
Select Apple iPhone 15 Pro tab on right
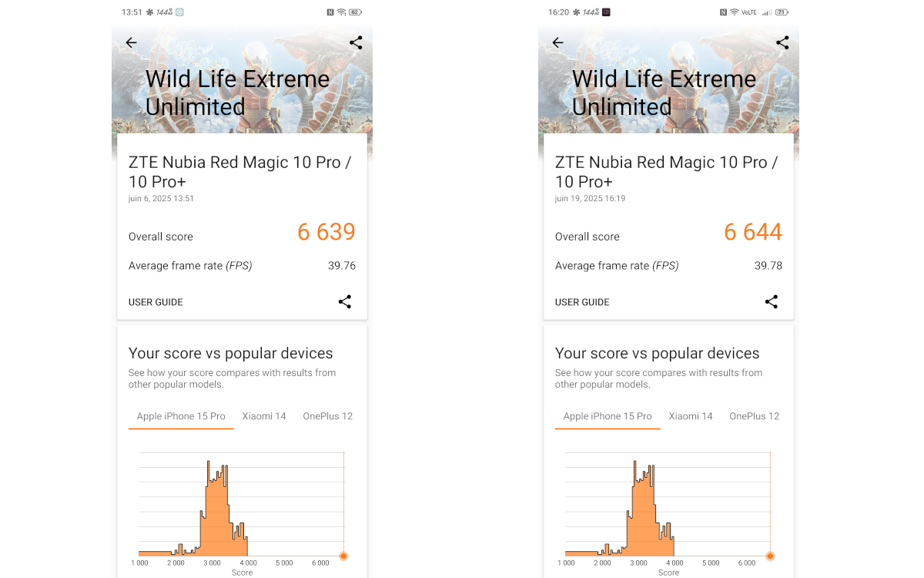pos(608,416)
